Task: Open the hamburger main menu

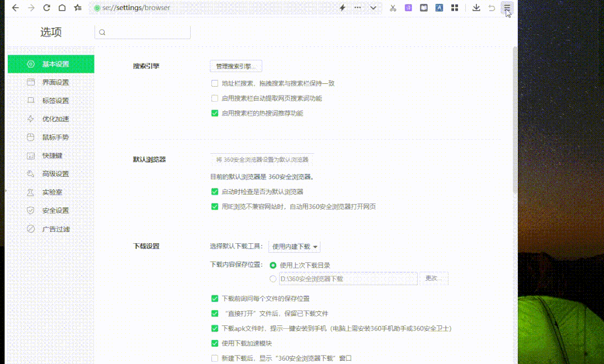Action: pos(507,8)
